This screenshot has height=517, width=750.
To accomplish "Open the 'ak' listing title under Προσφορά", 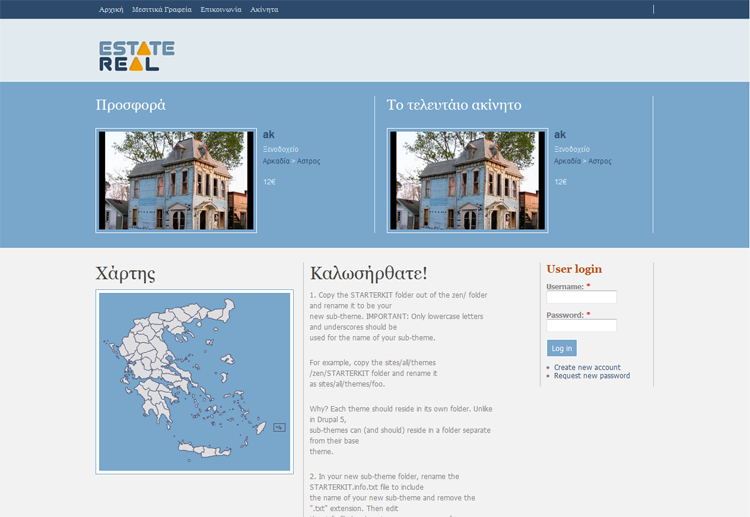I will [x=269, y=134].
